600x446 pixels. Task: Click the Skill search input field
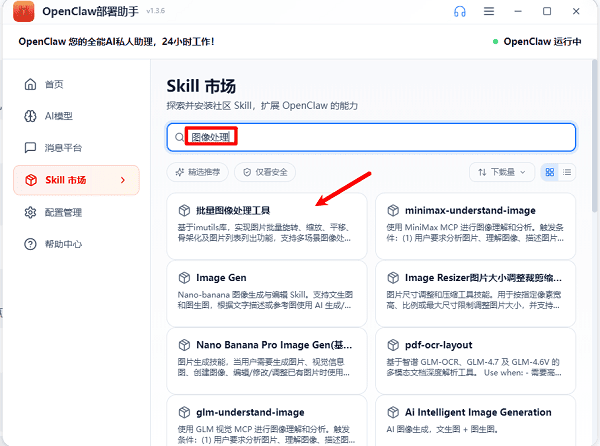tap(371, 137)
